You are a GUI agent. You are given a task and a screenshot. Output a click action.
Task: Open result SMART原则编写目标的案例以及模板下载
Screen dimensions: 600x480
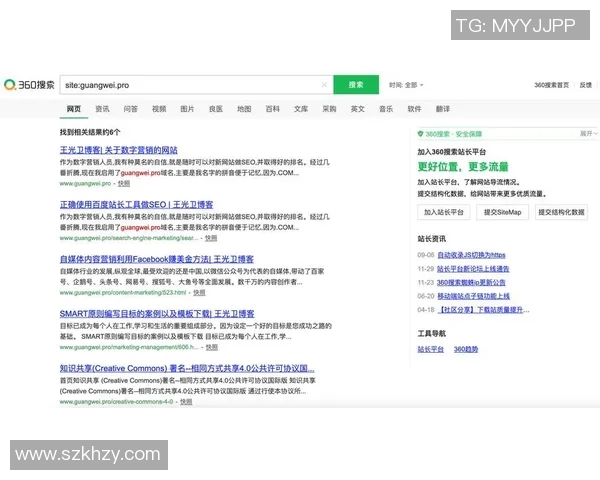click(x=157, y=314)
